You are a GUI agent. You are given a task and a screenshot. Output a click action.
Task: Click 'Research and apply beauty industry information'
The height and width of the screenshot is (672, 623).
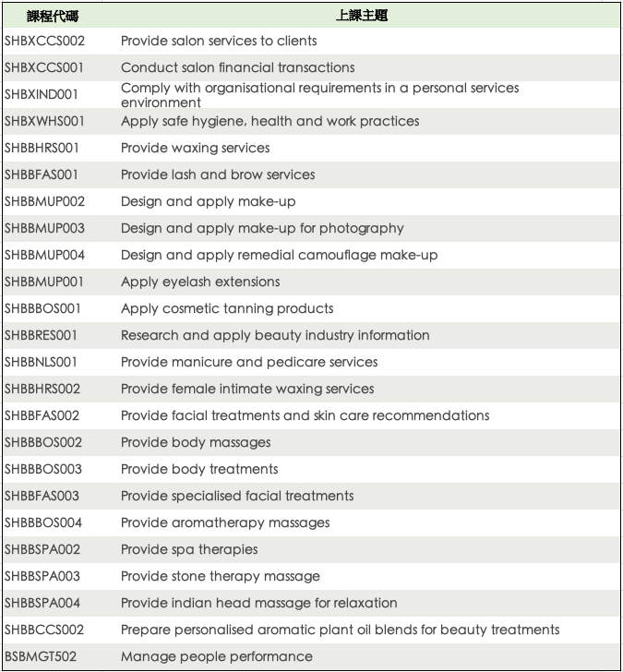click(x=275, y=335)
